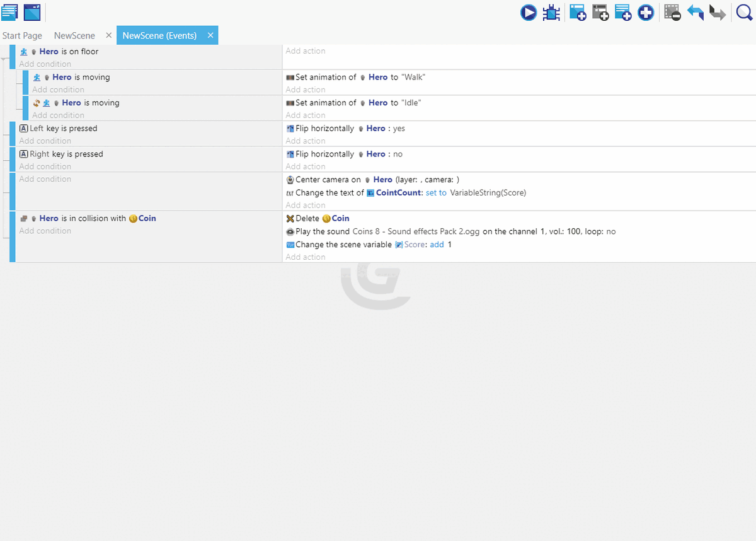Add a new empty event
The height and width of the screenshot is (541, 756).
pyautogui.click(x=578, y=13)
